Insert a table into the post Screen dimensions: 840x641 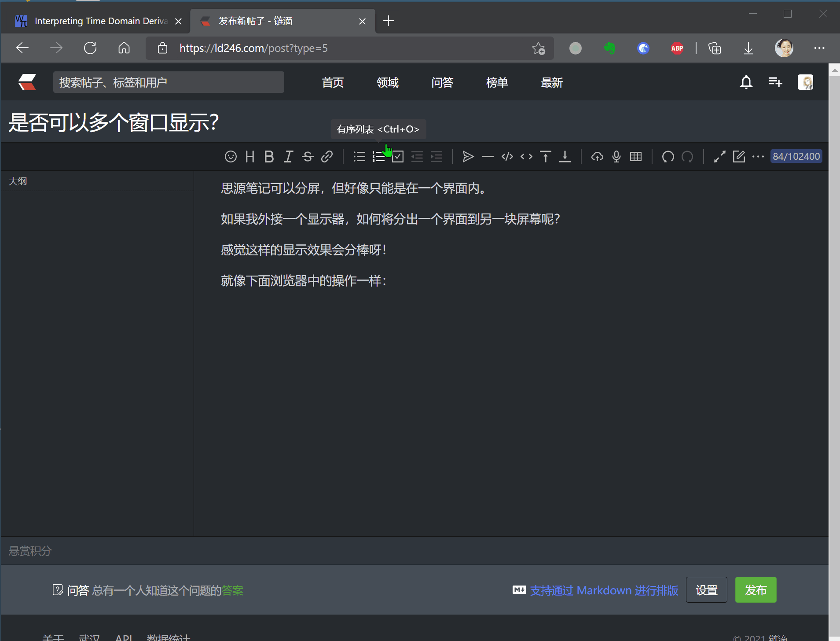coord(636,156)
